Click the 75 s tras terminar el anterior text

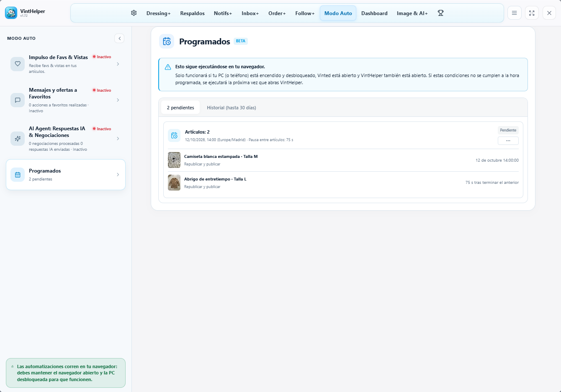pyautogui.click(x=492, y=183)
